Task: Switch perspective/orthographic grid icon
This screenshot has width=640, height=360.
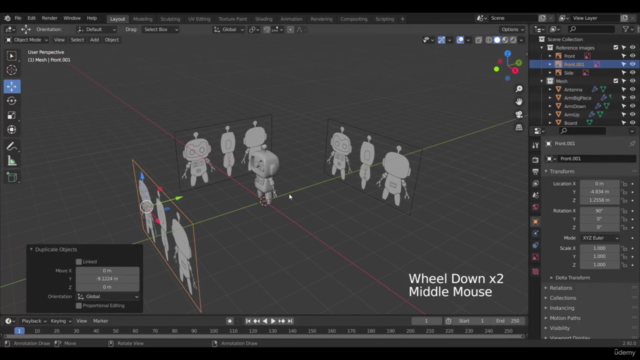Action: tap(519, 127)
